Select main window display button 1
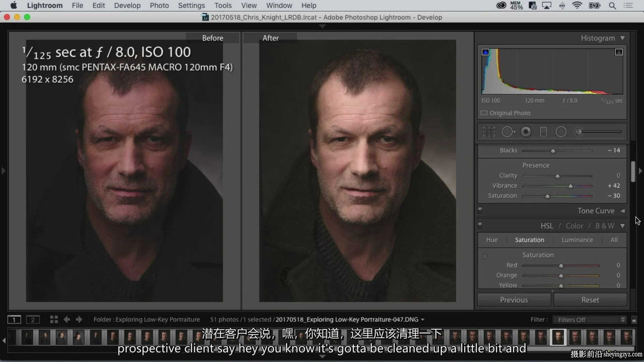The image size is (644, 362). 14,320
